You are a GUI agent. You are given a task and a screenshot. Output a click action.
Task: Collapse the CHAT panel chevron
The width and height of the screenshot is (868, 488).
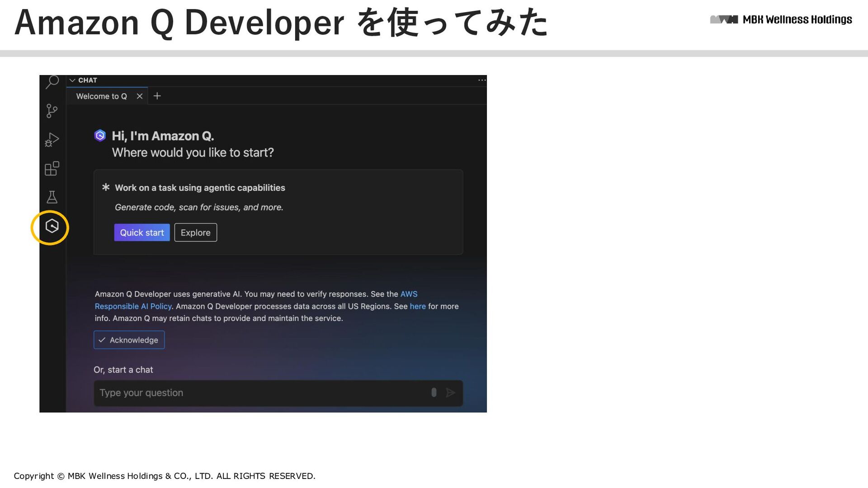click(72, 80)
